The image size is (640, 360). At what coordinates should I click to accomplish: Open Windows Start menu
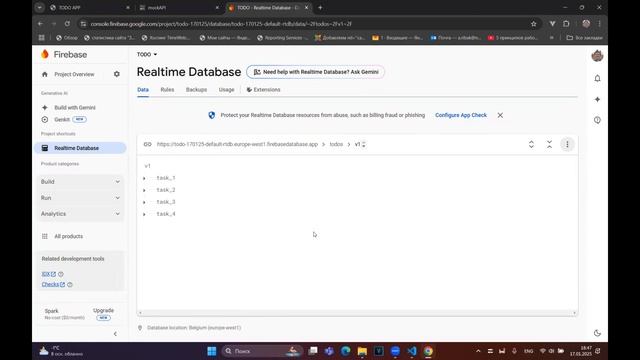pos(212,351)
